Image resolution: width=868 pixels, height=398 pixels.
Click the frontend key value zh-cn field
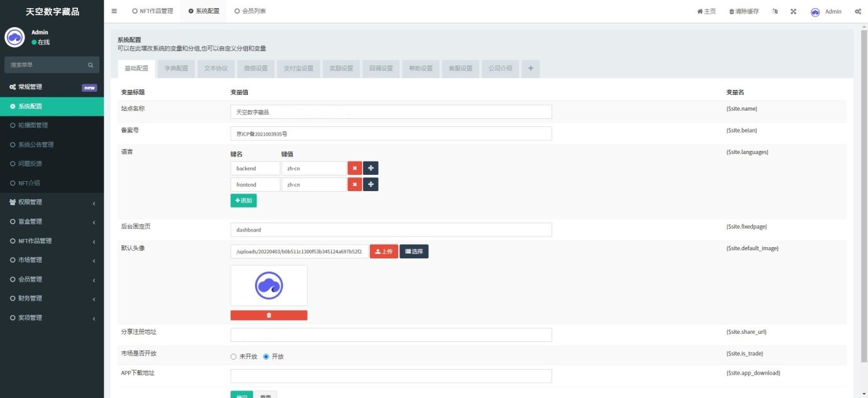point(314,184)
